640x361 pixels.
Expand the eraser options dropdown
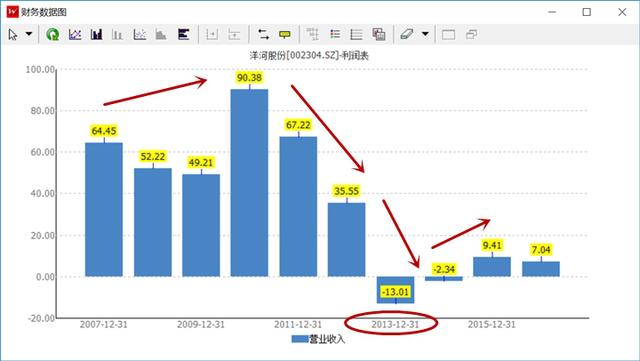pyautogui.click(x=425, y=34)
